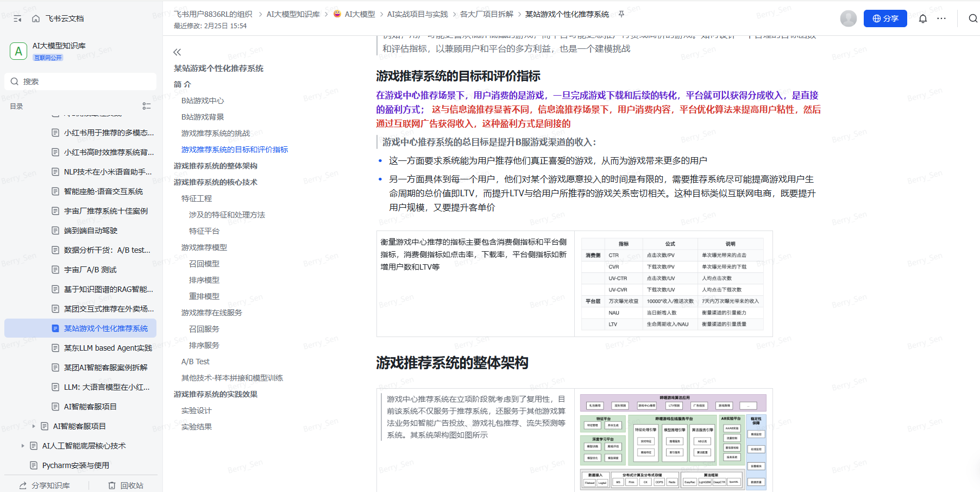
Task: Expand the AI人工智能底层核心技术 tree node
Action: coord(23,446)
